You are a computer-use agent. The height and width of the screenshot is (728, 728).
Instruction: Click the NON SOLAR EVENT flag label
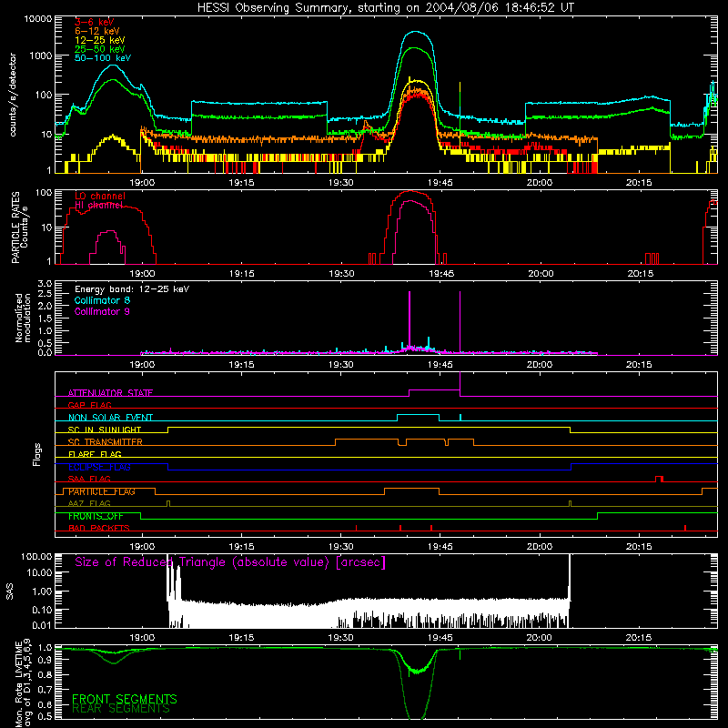click(110, 418)
